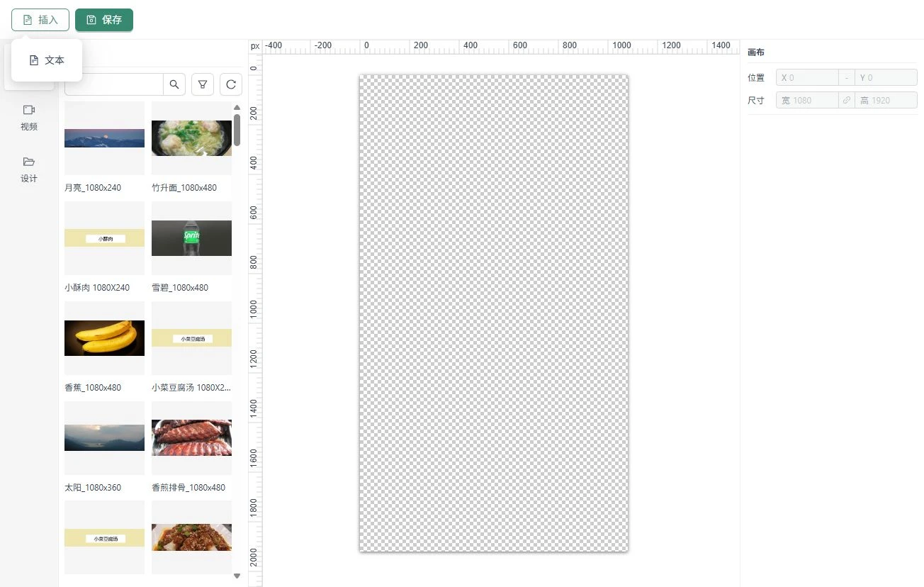
Task: Refresh the asset list with the reload icon
Action: coord(231,84)
